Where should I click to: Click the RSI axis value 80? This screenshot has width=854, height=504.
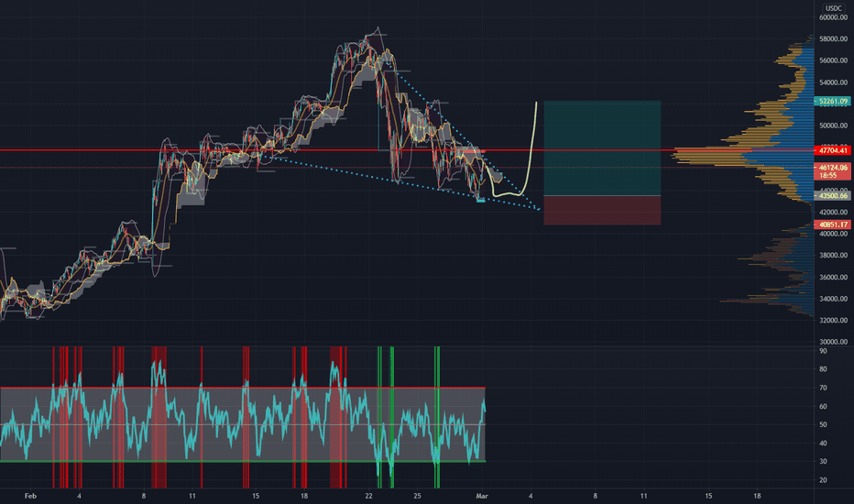823,369
